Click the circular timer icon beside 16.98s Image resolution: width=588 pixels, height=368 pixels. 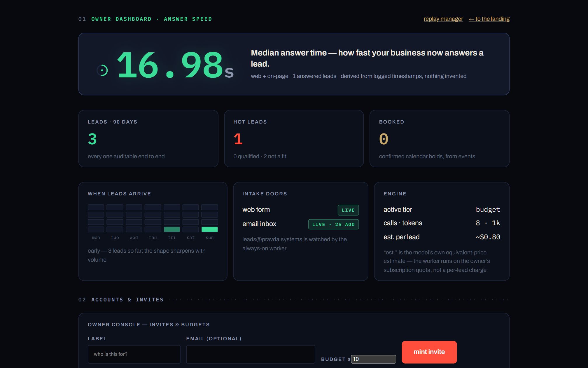[102, 70]
